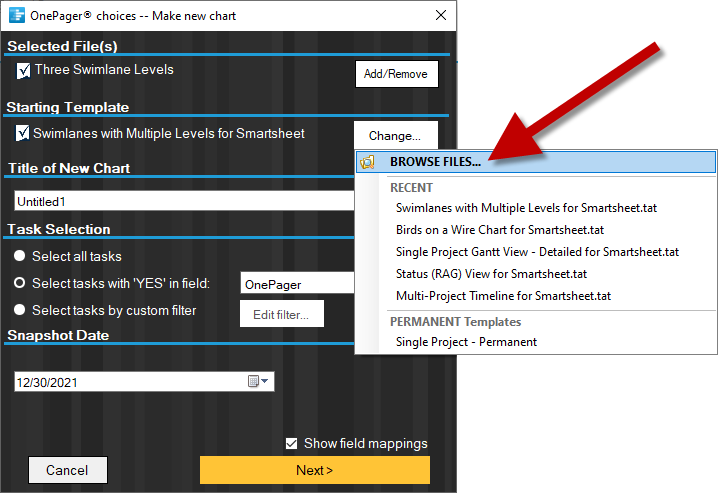The height and width of the screenshot is (493, 718).
Task: Click the Untitled1 chart title field
Action: pyautogui.click(x=184, y=201)
